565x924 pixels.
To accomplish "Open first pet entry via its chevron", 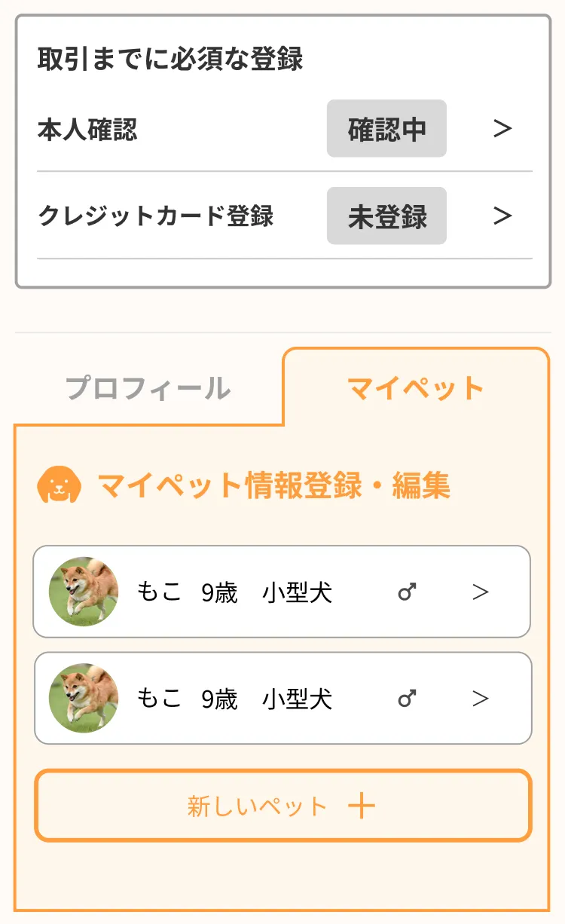I will pyautogui.click(x=481, y=592).
